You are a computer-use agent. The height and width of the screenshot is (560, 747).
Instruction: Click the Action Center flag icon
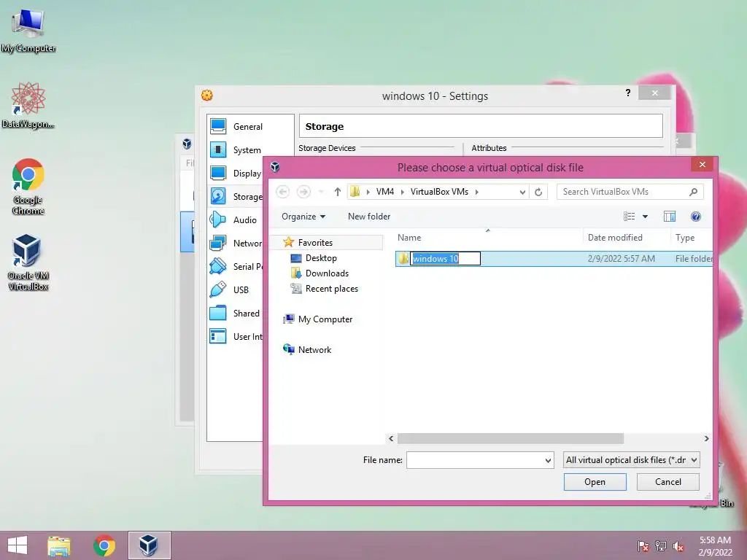pos(643,546)
